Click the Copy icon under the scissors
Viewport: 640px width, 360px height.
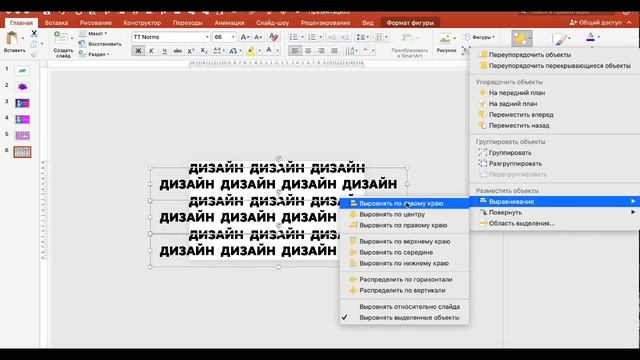pyautogui.click(x=34, y=44)
